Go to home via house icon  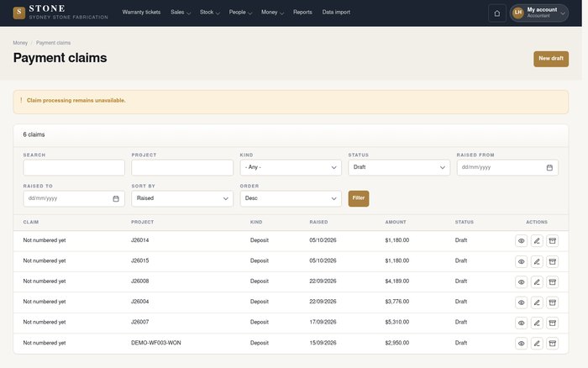[497, 13]
